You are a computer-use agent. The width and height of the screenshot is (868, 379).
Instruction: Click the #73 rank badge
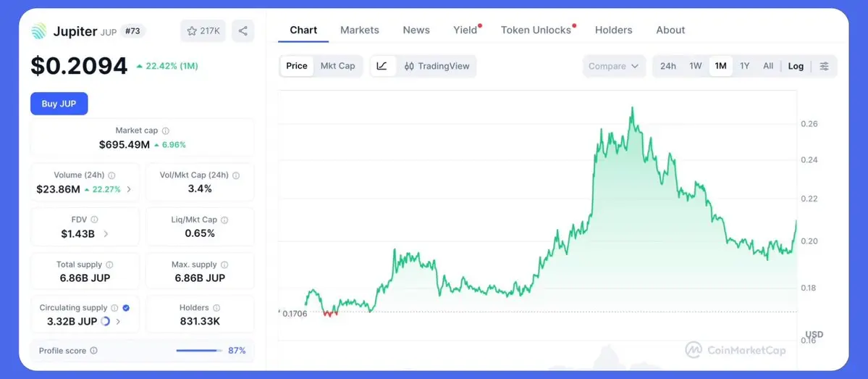point(132,31)
